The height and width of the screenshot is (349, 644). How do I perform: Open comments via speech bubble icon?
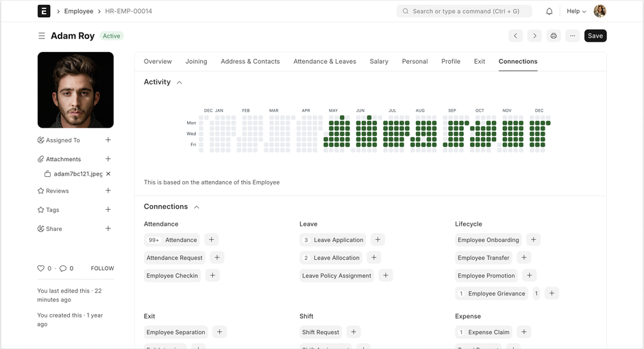coord(63,268)
